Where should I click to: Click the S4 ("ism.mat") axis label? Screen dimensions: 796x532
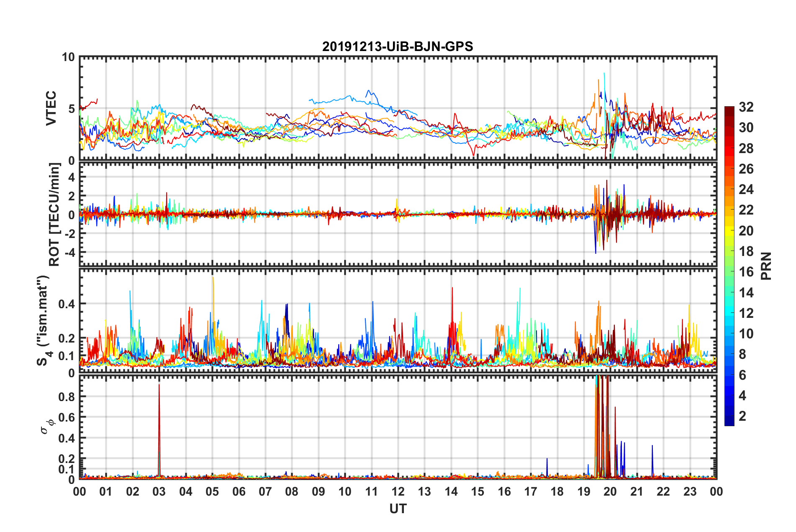(x=43, y=320)
